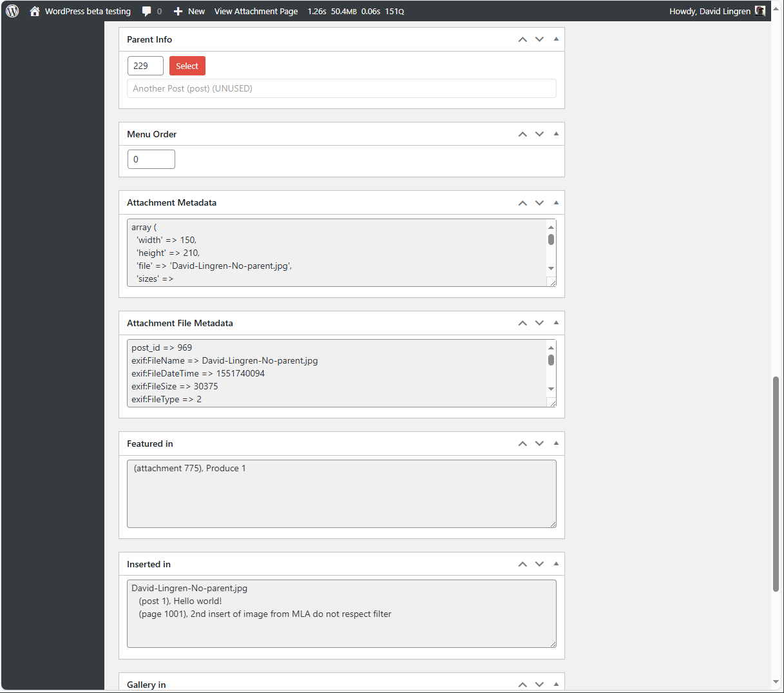Image resolution: width=784 pixels, height=693 pixels.
Task: Click inside the parent ID field showing 229
Action: pos(145,66)
